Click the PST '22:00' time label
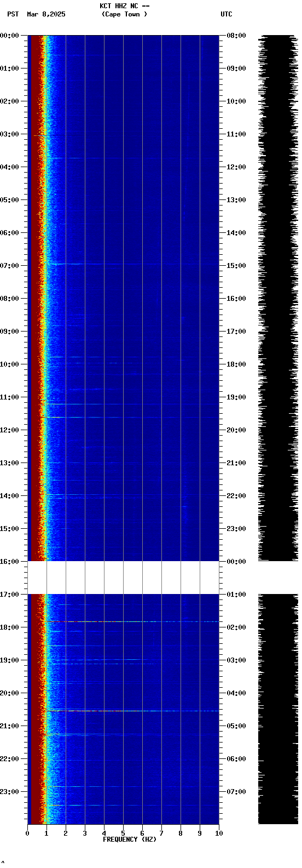The image size is (302, 868). pyautogui.click(x=9, y=759)
